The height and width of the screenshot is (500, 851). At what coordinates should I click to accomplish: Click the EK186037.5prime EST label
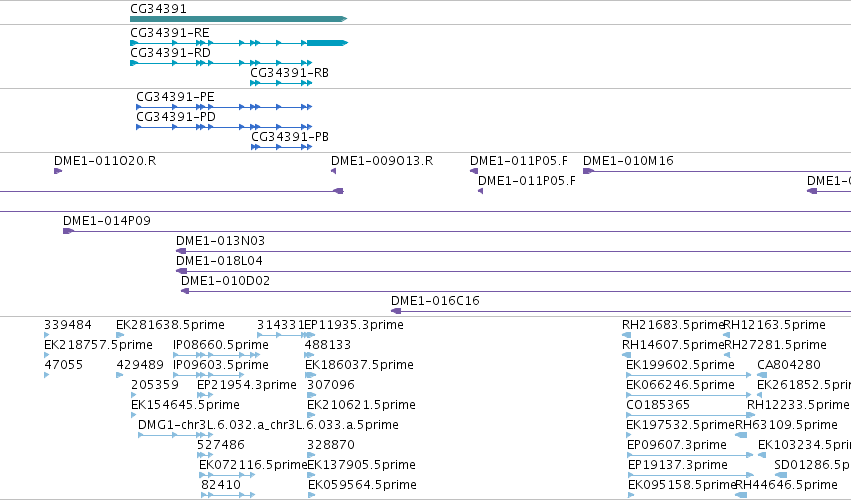pos(359,365)
